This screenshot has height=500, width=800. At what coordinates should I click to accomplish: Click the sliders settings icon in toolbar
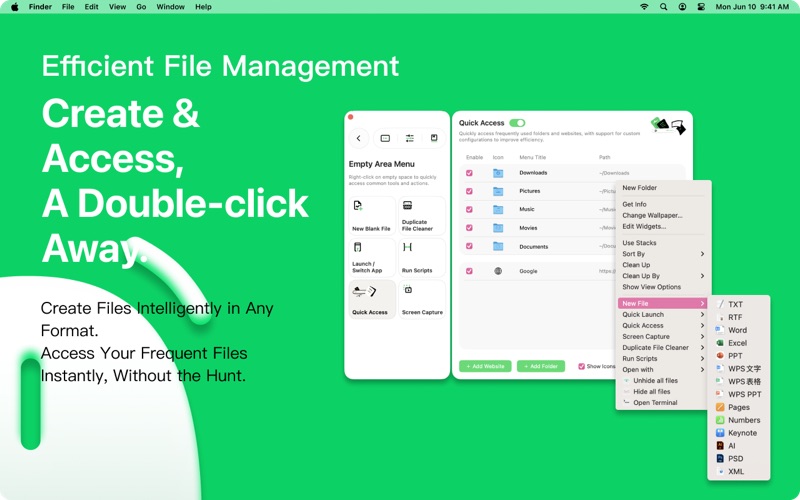point(410,138)
